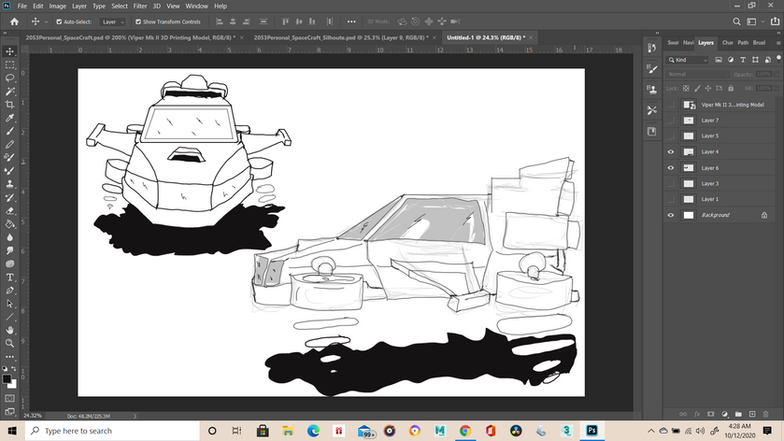Show Layer 7 by clicking its visibility box

(671, 120)
